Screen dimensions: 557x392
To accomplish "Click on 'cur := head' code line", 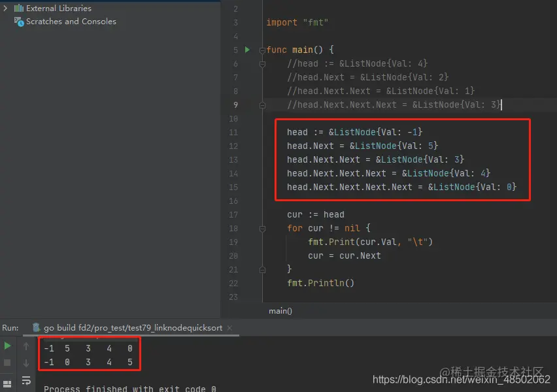I will pos(316,215).
